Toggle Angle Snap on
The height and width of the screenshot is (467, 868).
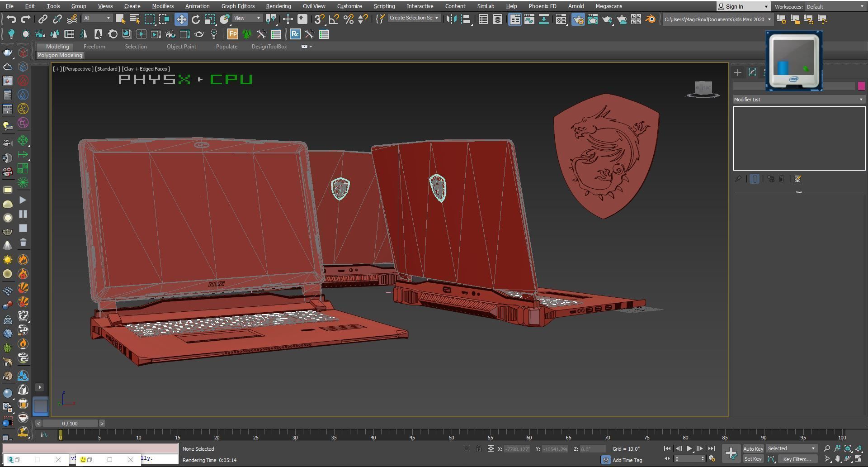333,19
